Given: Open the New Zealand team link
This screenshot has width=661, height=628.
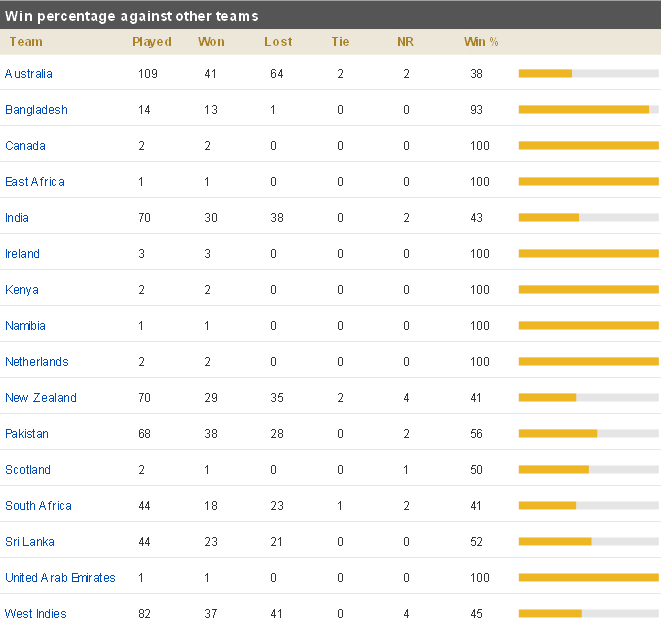Looking at the screenshot, I should 41,397.
